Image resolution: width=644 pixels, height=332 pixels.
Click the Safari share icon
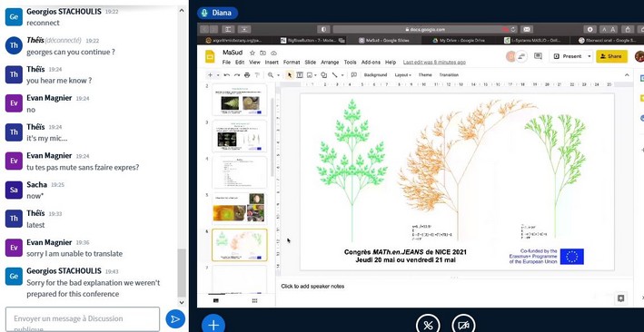click(628, 29)
